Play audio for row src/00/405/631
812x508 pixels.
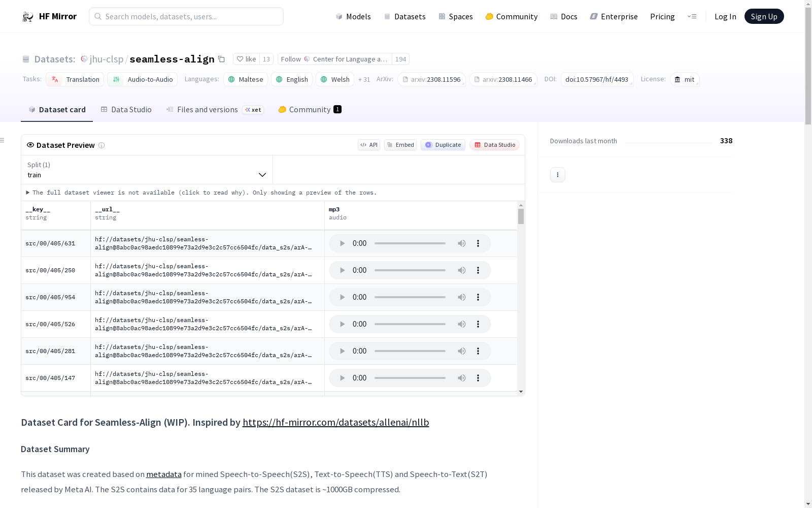click(x=342, y=243)
